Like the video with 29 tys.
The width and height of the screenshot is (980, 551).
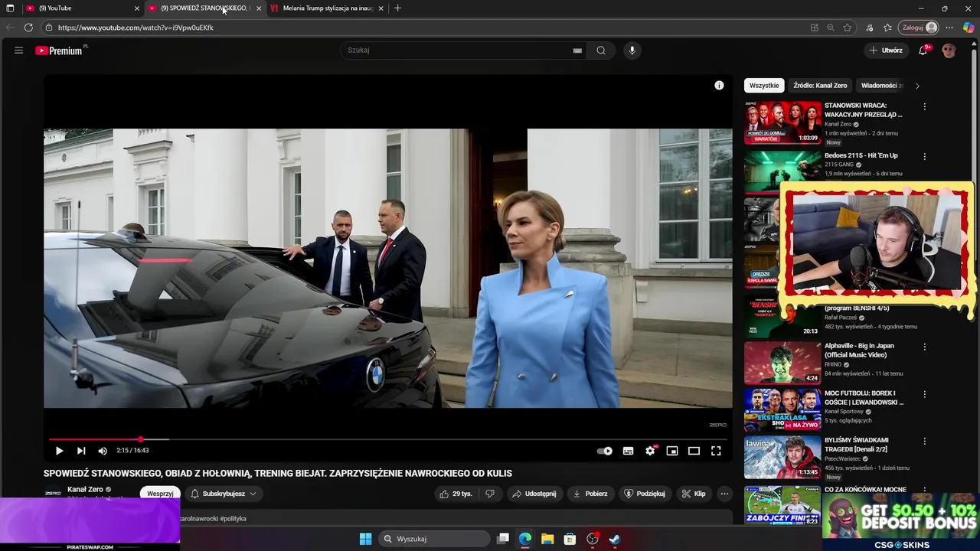click(455, 494)
